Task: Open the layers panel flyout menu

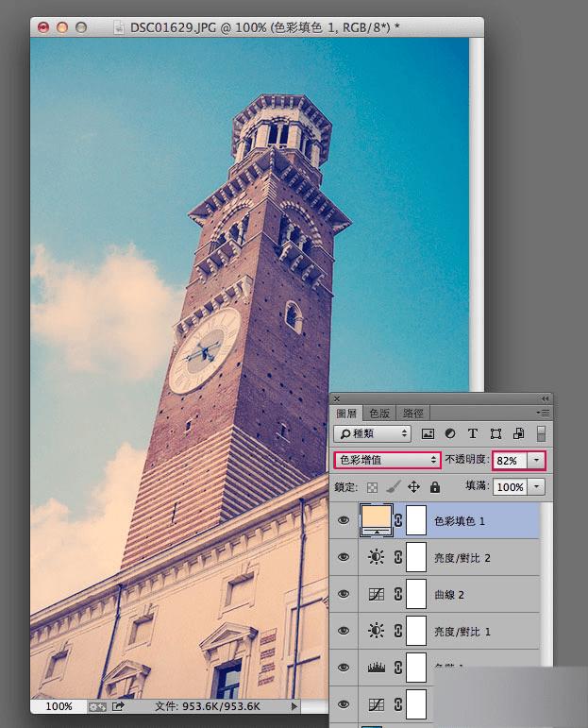Action: click(x=543, y=413)
